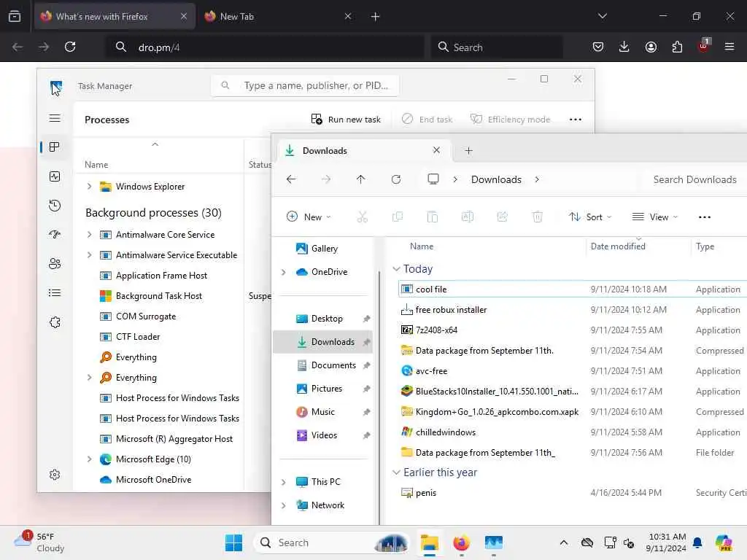
Task: Go up one folder in File Explorer
Action: pos(360,179)
